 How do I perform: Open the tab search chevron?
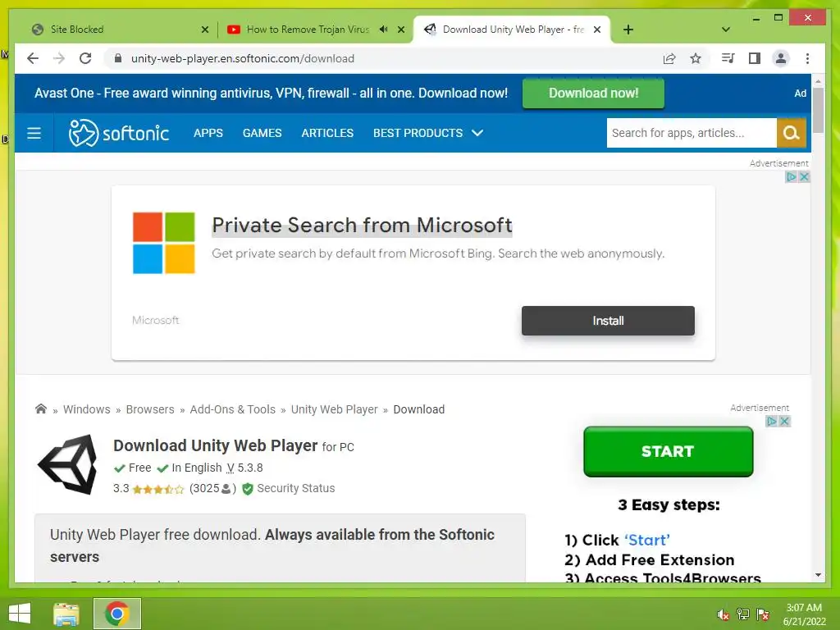pyautogui.click(x=726, y=30)
